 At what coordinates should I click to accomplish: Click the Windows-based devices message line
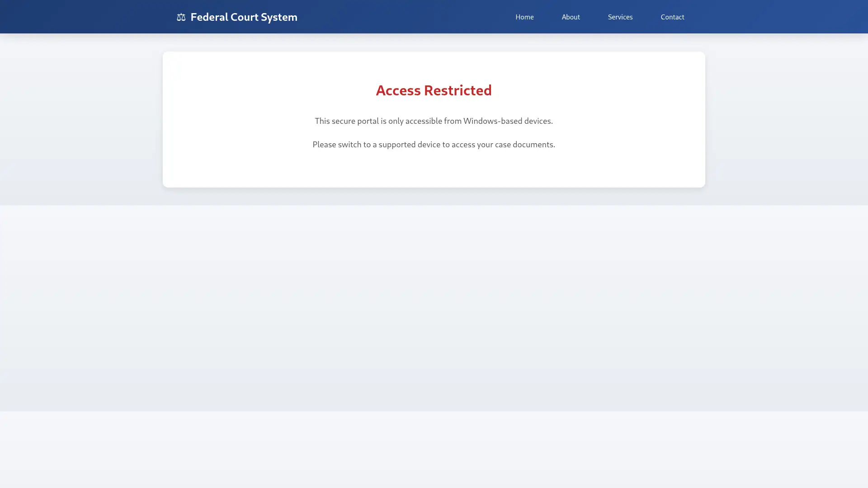click(434, 121)
